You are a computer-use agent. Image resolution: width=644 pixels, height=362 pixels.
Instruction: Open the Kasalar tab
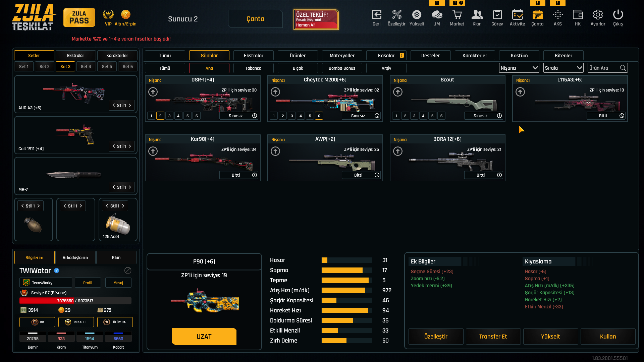(386, 55)
